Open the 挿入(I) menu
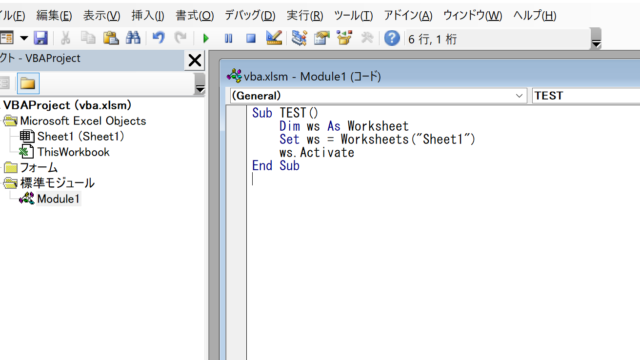This screenshot has height=360, width=640. pyautogui.click(x=148, y=16)
